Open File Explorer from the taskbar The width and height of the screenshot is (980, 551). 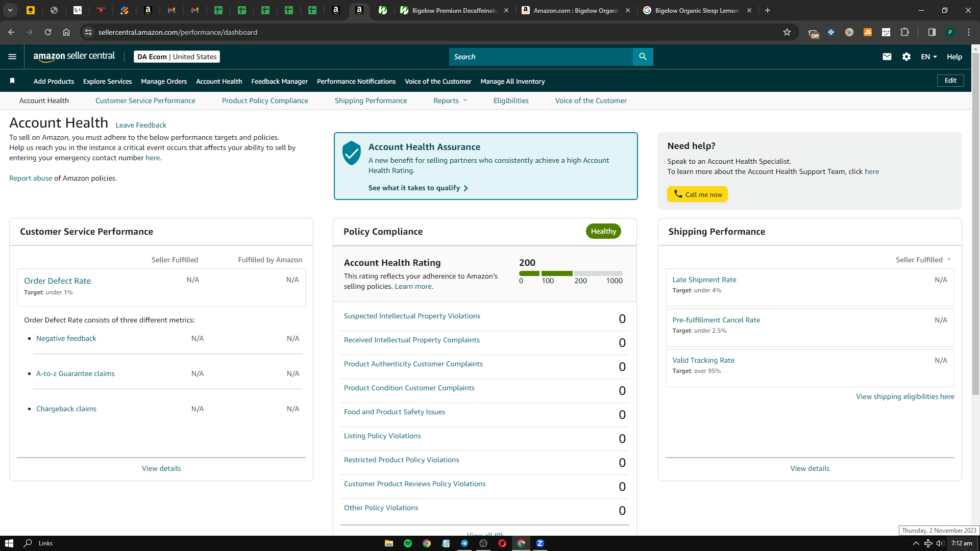tap(389, 543)
